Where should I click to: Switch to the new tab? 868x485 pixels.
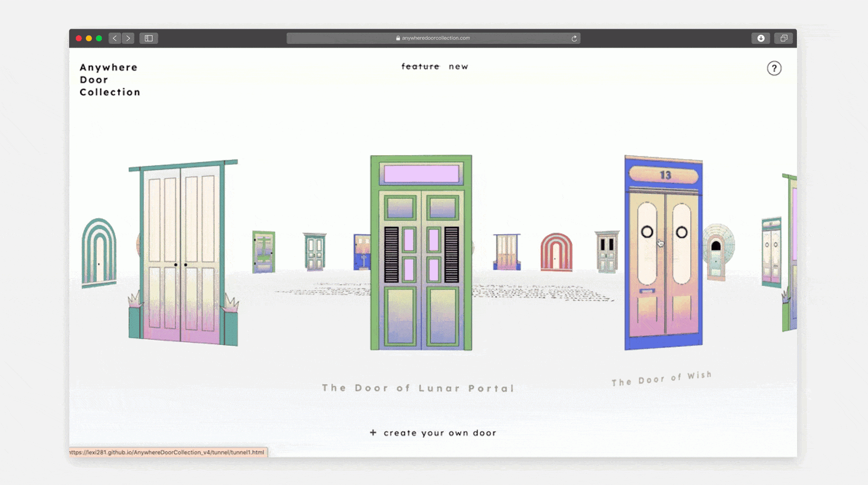coord(458,66)
